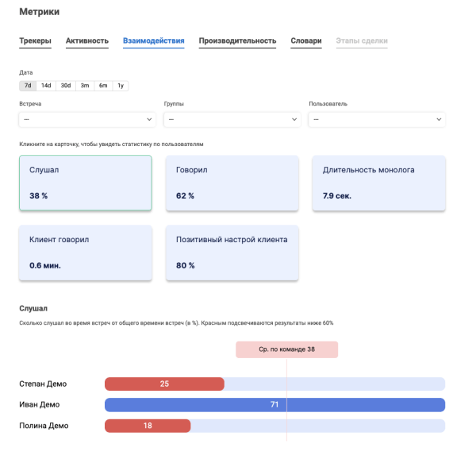476x459 pixels.
Task: Click the Говорил metric card
Action: (x=232, y=183)
